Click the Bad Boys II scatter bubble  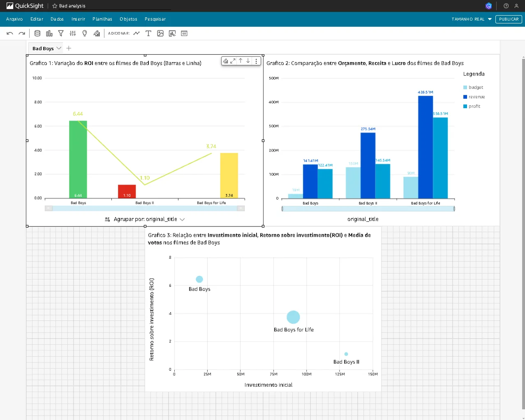[346, 354]
